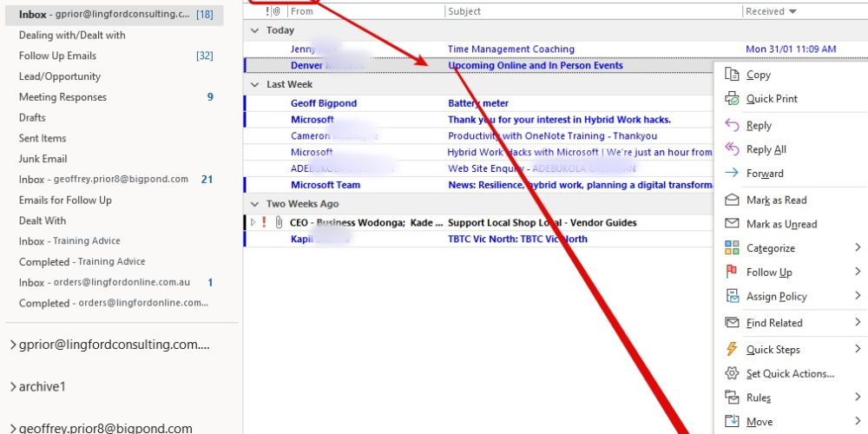
Task: Select Reply All in the context menu
Action: pos(766,149)
